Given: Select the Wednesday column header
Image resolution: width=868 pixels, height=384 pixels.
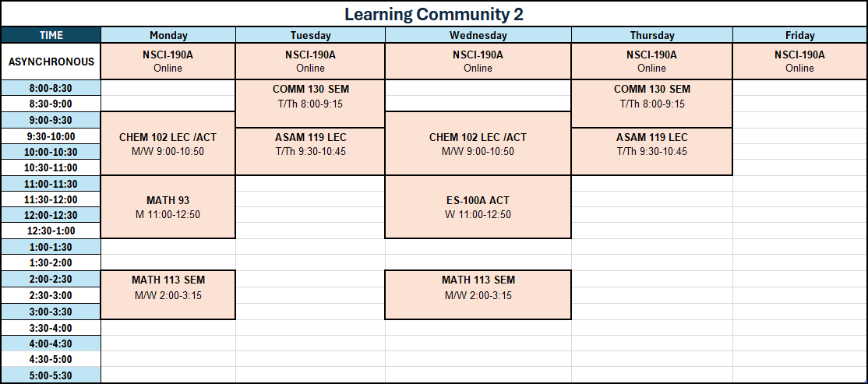Looking at the screenshot, I should (x=478, y=35).
